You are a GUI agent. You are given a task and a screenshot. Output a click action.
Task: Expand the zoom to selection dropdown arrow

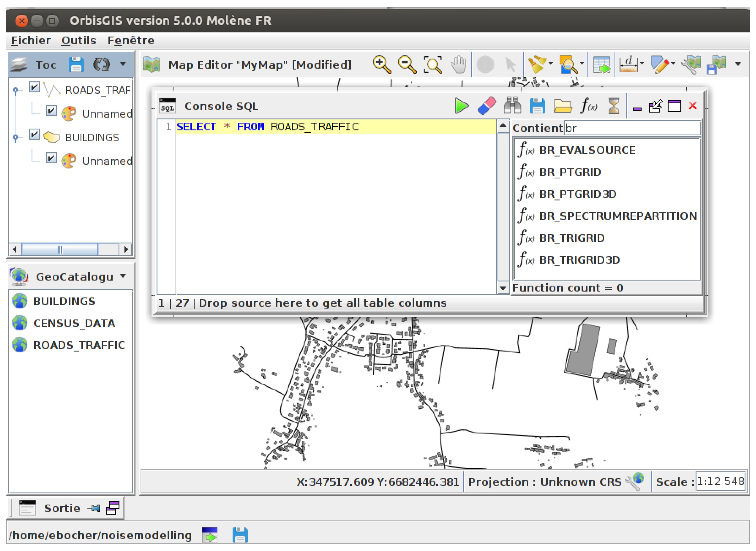582,63
